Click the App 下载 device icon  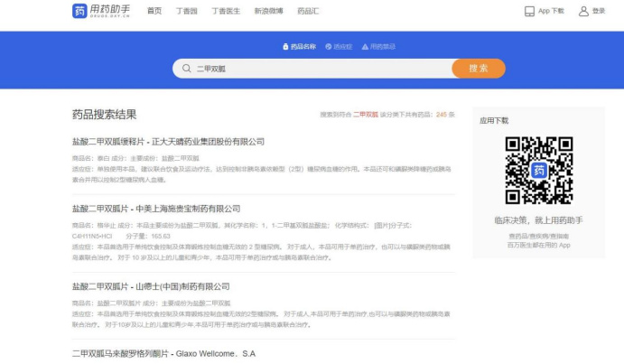point(529,11)
